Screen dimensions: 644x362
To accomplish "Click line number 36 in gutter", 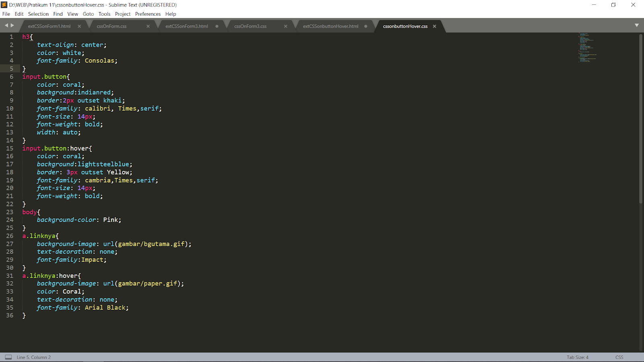I will click(x=10, y=315).
